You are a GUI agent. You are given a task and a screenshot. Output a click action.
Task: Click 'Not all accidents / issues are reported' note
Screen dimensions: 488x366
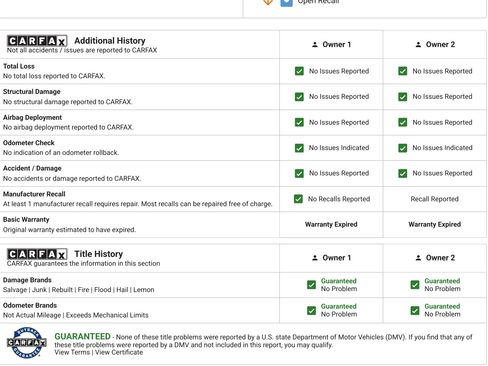point(82,50)
